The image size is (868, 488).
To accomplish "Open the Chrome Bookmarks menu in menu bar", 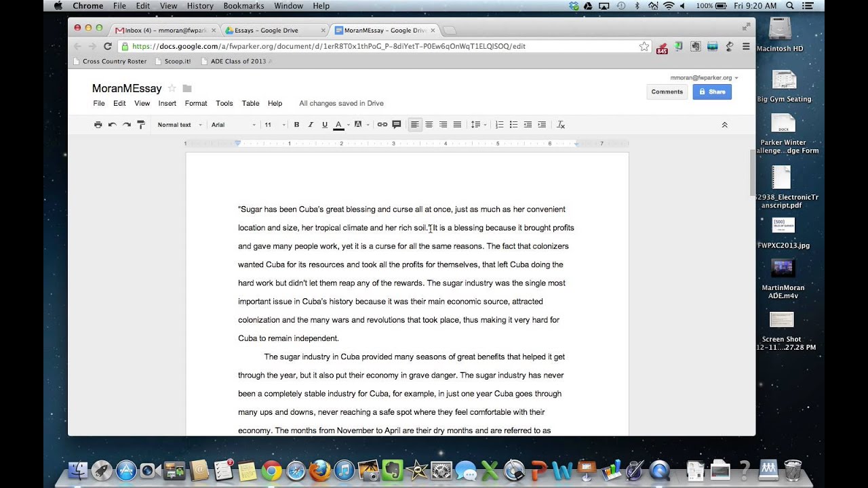I will pos(243,6).
